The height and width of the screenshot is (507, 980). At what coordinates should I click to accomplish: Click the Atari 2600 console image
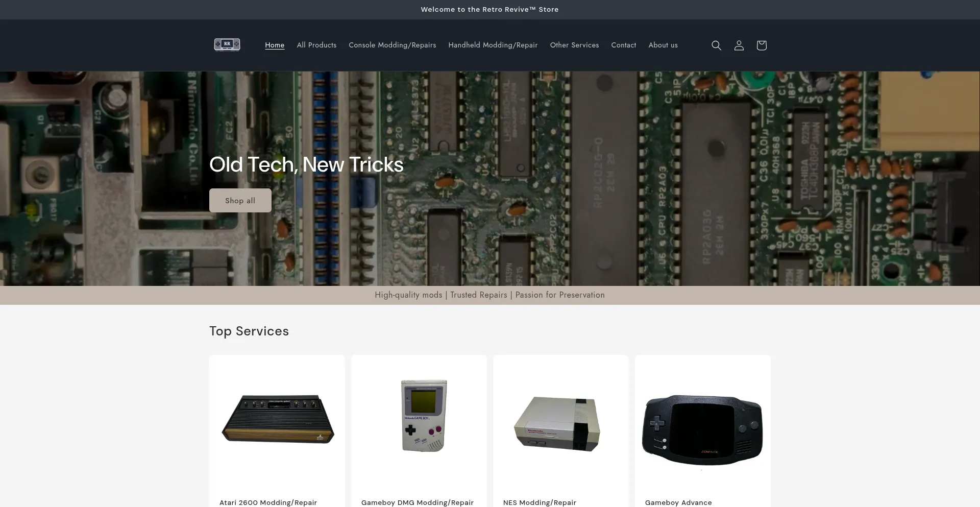pyautogui.click(x=277, y=419)
